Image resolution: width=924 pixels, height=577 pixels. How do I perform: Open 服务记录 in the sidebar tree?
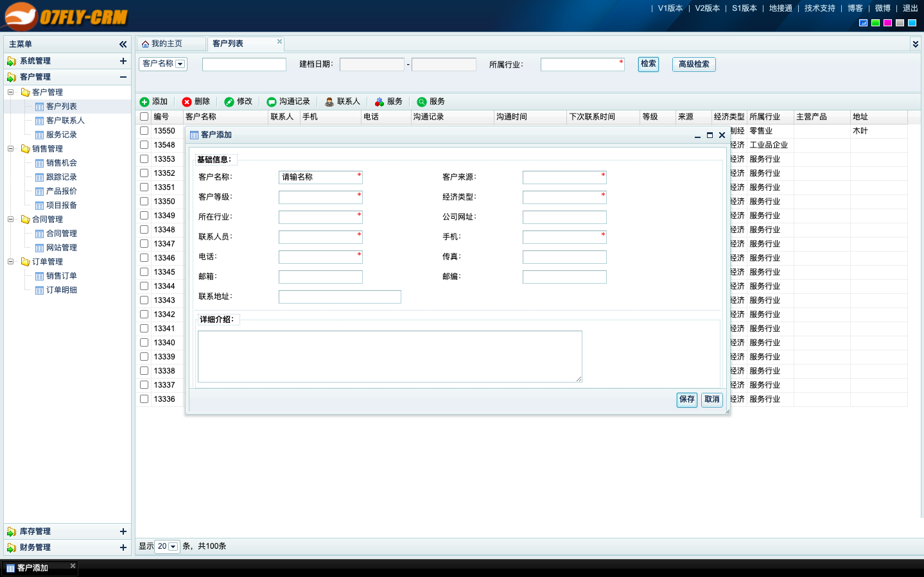click(x=62, y=135)
